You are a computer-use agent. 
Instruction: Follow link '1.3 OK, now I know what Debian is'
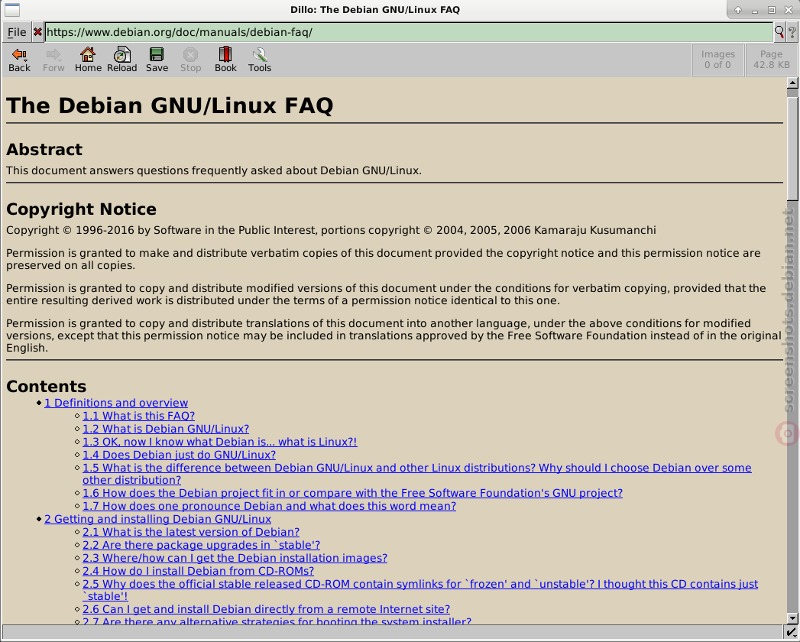tap(220, 442)
